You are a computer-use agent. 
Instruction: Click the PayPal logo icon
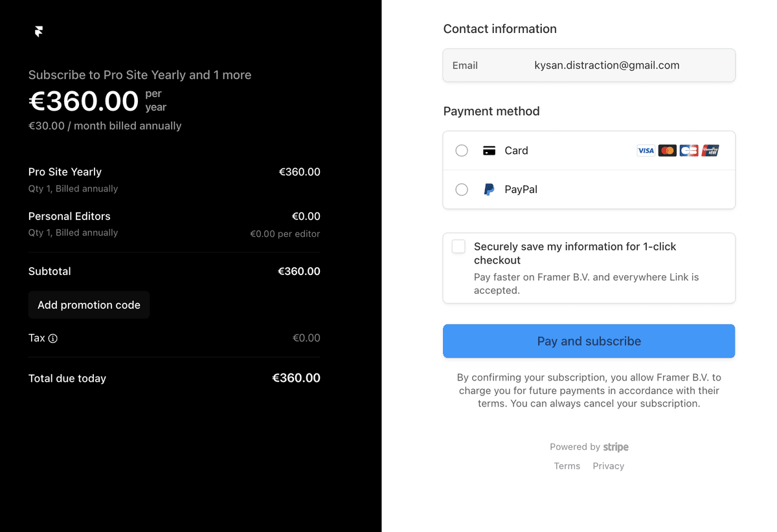(x=490, y=190)
